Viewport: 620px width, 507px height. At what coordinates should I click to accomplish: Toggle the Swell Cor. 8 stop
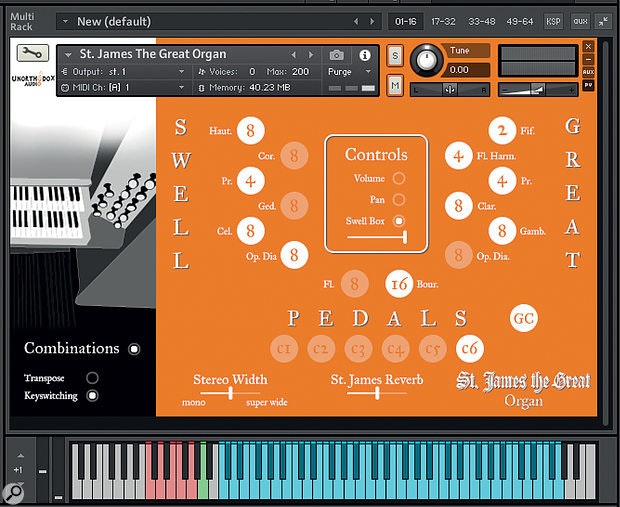(x=294, y=155)
